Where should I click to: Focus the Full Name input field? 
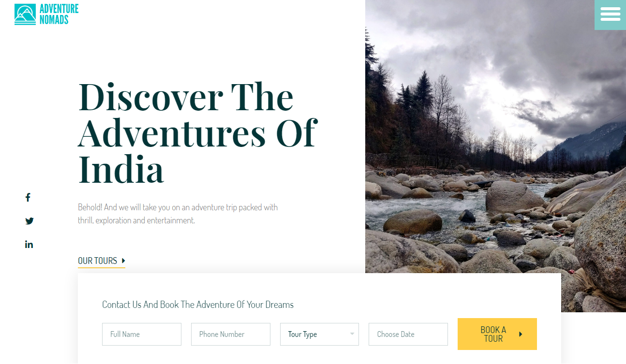tap(142, 334)
